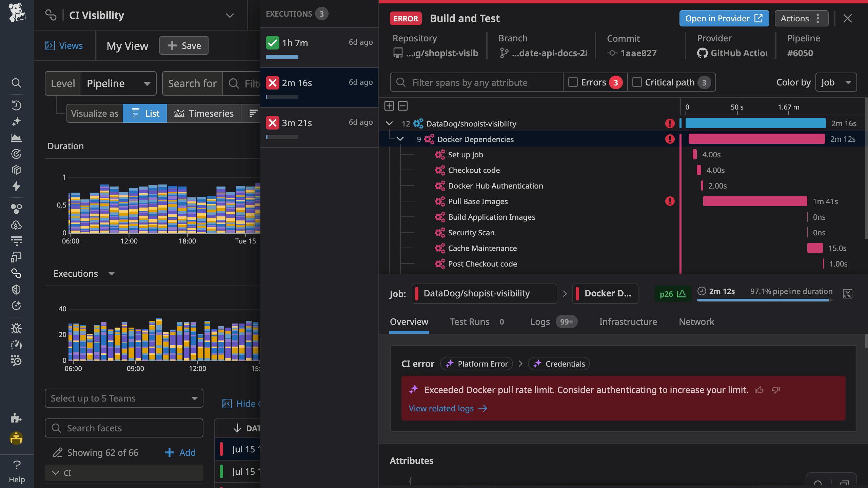Click the p26 duration percentile indicator

[x=673, y=294]
